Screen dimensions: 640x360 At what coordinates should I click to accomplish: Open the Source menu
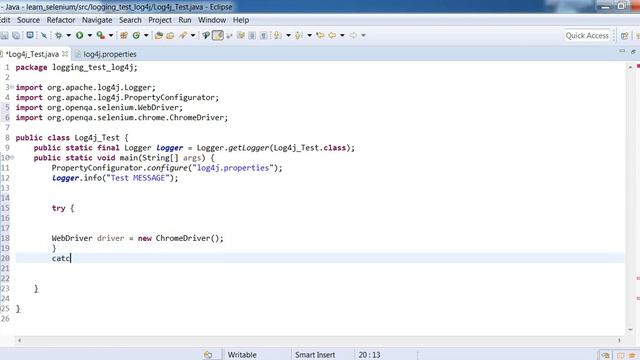click(x=28, y=20)
